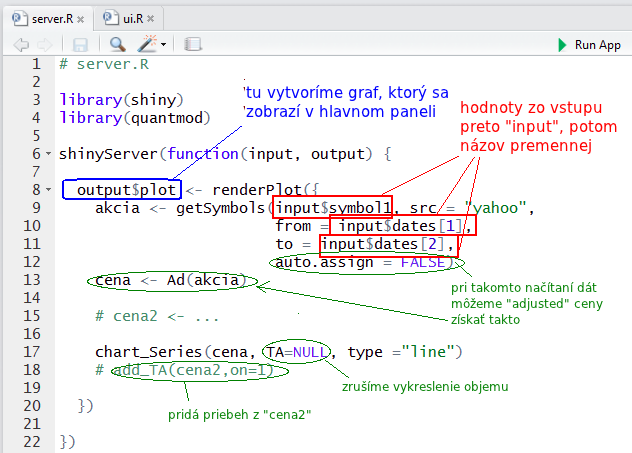Collapse the renderPlot fold on line 8
Viewport: 632px width, 453px height.
[x=48, y=189]
